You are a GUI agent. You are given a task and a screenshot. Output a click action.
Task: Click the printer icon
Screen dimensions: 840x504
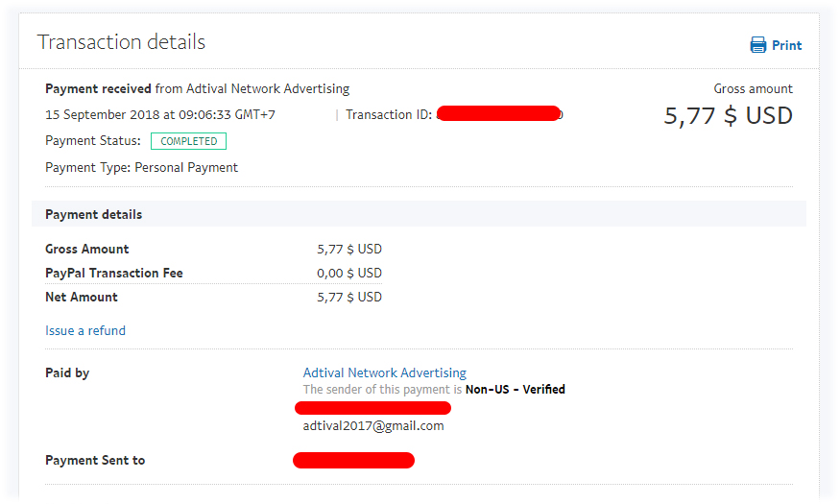point(757,45)
